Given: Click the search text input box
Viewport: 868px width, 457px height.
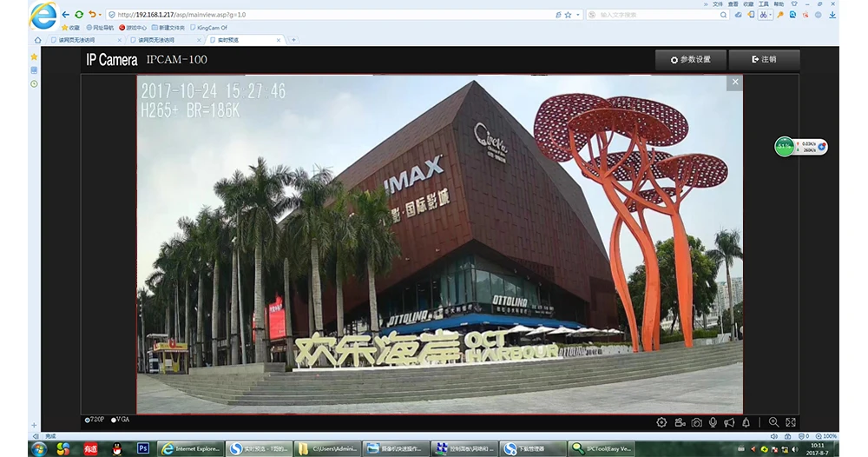Looking at the screenshot, I should coord(656,15).
